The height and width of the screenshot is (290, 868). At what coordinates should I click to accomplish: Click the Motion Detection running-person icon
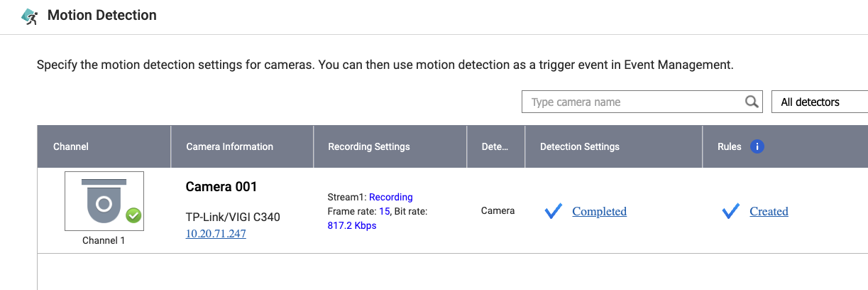(29, 16)
